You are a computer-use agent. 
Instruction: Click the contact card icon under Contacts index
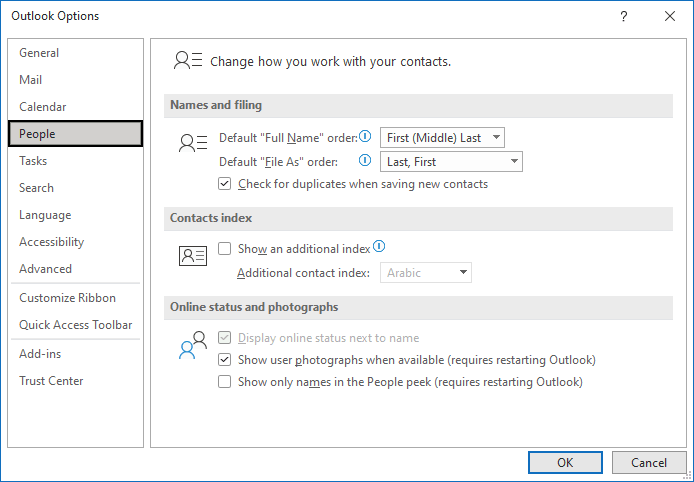click(x=193, y=256)
